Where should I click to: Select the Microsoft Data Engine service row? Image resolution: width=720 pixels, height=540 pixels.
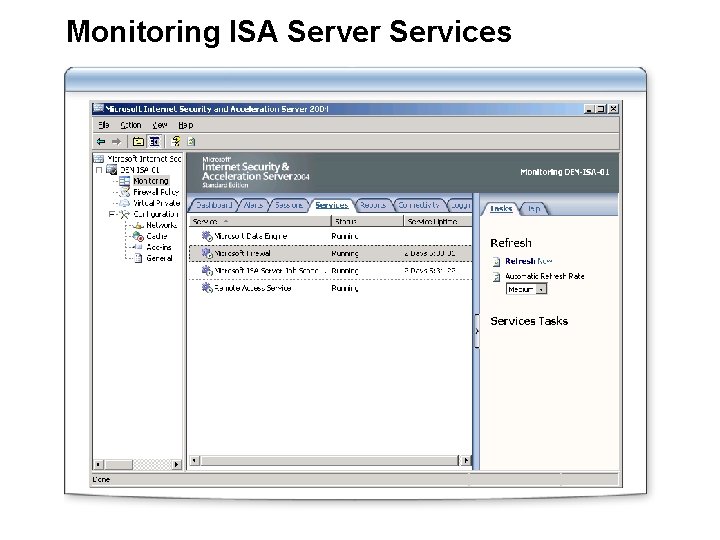point(330,236)
